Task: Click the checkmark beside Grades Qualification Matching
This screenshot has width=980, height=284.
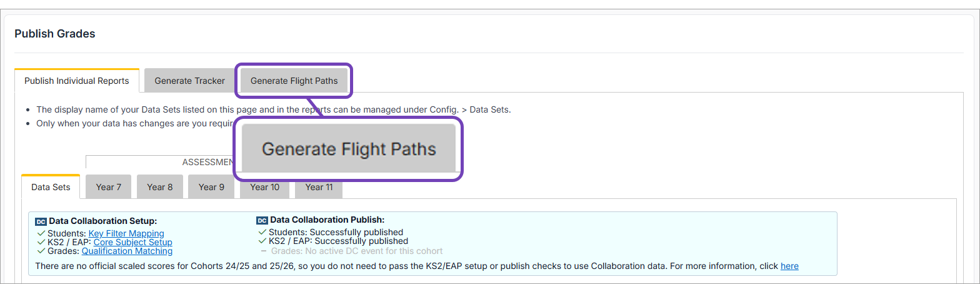Action: click(41, 251)
